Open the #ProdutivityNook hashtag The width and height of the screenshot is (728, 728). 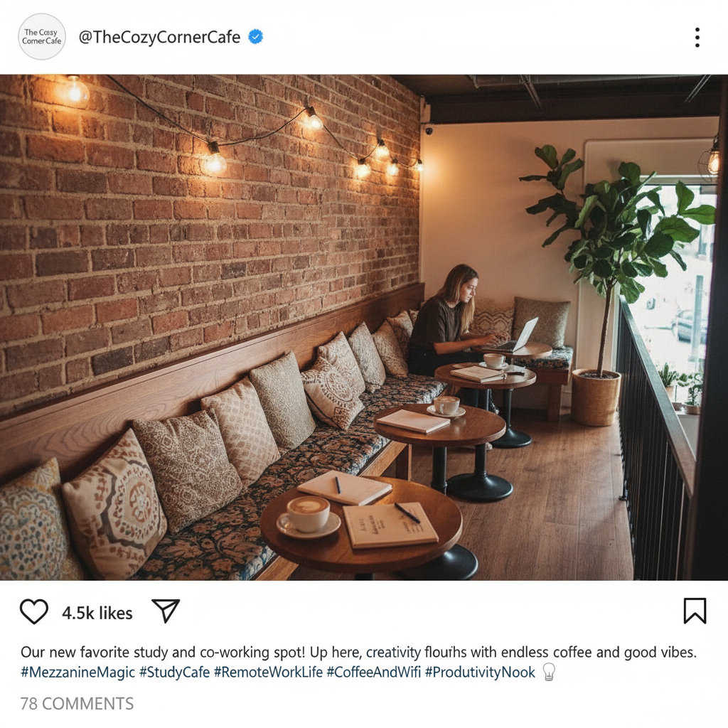(x=480, y=672)
